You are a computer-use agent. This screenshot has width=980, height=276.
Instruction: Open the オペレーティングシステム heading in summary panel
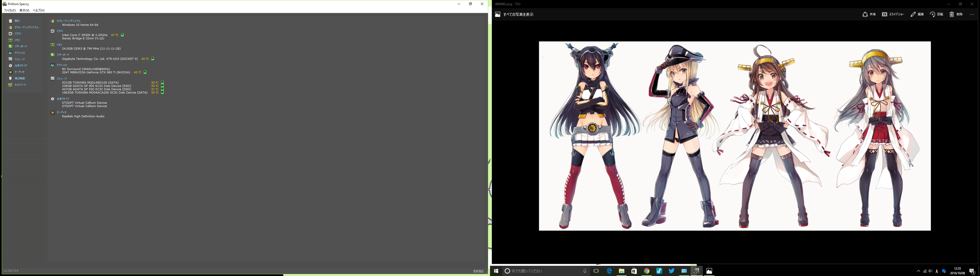pyautogui.click(x=68, y=21)
